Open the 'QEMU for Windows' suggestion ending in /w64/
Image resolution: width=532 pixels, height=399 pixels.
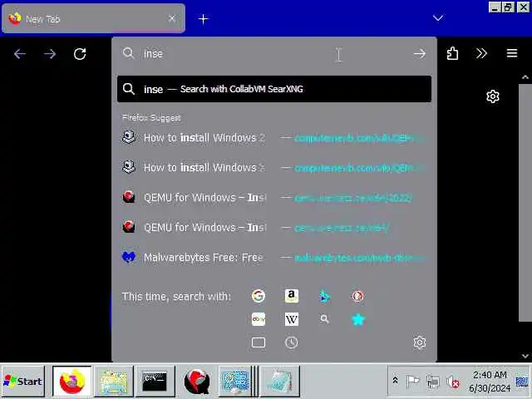[274, 227]
